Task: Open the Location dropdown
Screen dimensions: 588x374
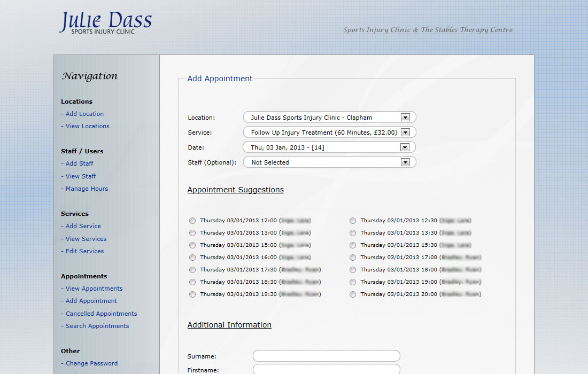Action: click(x=329, y=118)
